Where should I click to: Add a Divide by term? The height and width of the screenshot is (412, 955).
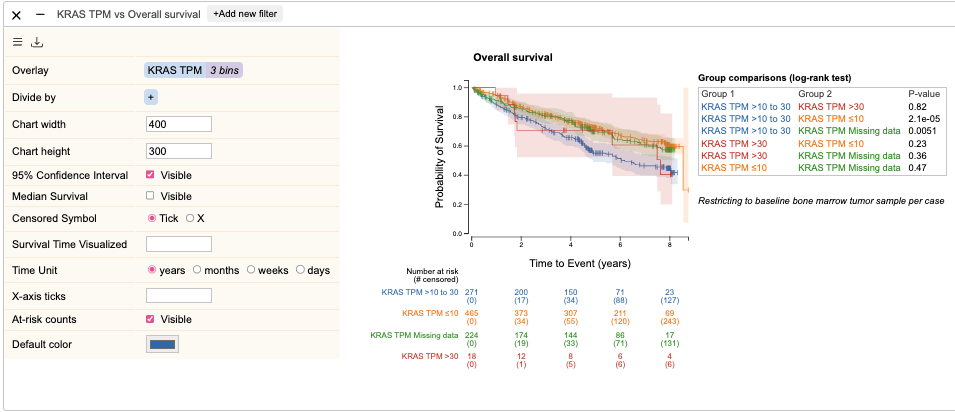point(150,97)
